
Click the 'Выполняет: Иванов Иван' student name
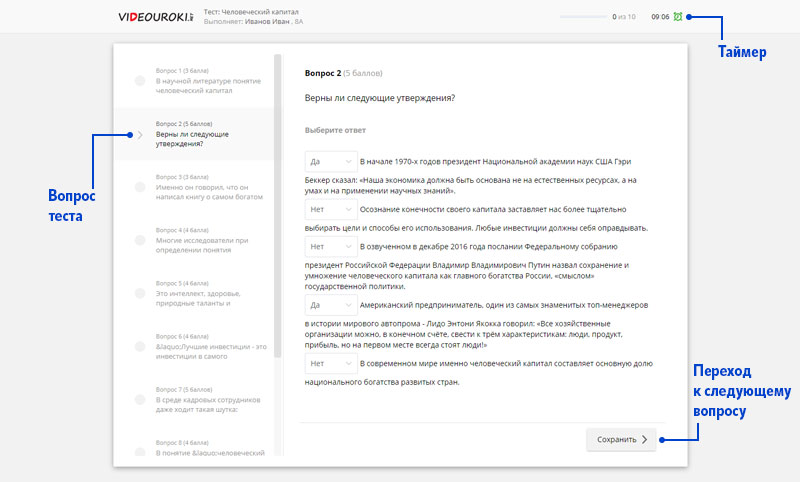pyautogui.click(x=246, y=21)
